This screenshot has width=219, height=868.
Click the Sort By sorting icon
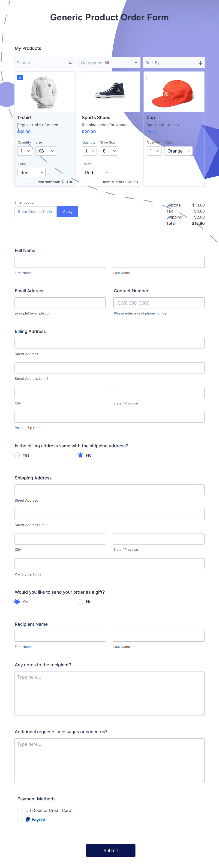199,62
